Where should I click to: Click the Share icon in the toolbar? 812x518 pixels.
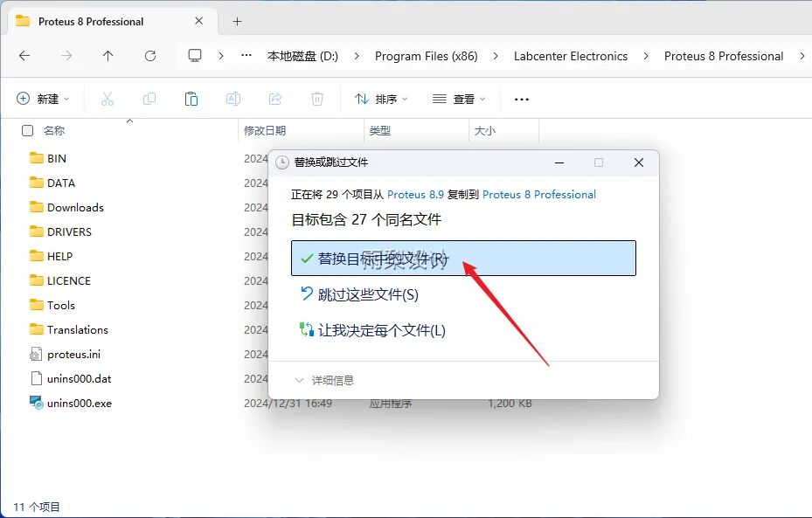click(x=275, y=98)
